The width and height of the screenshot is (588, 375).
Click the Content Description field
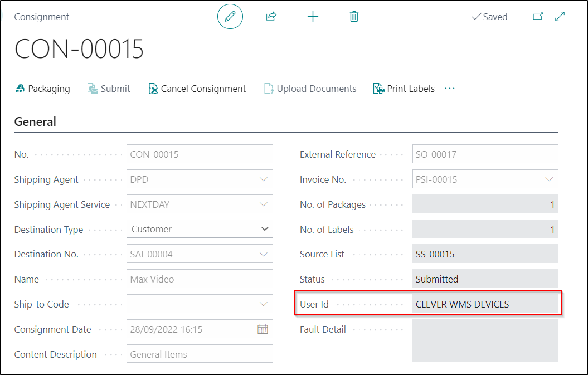[200, 354]
